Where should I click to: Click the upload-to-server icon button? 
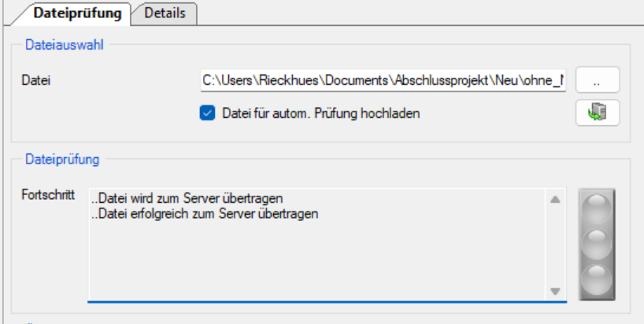pyautogui.click(x=598, y=113)
